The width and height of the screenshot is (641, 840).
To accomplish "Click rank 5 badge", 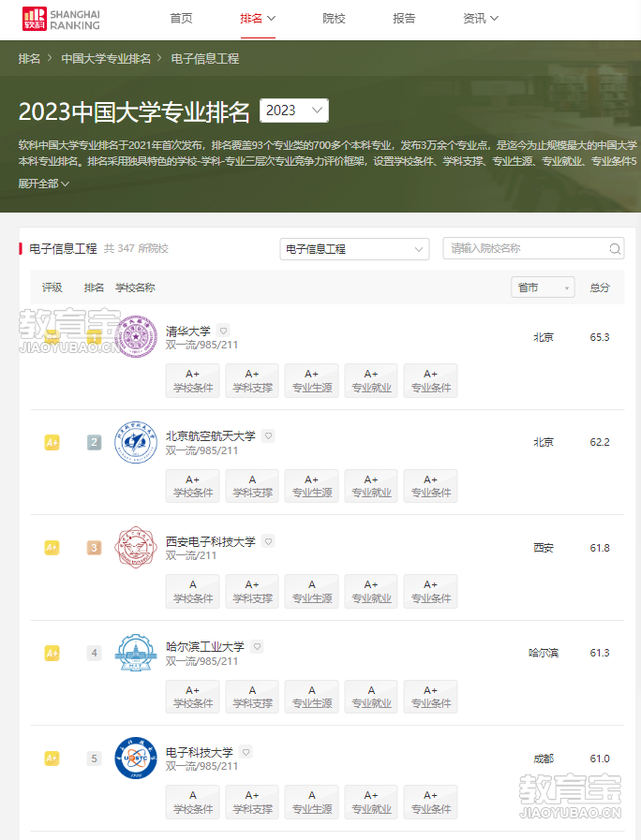I will [95, 759].
